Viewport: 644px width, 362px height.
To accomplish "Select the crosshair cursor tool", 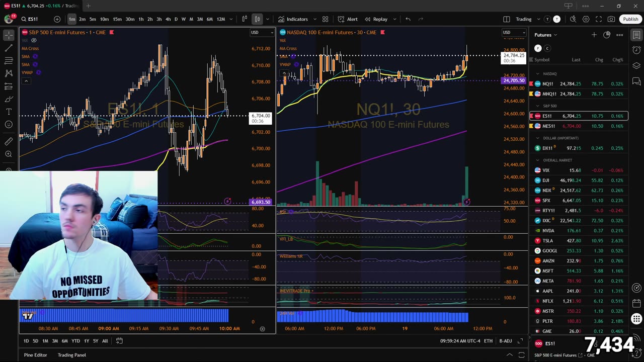I will coord(9,35).
